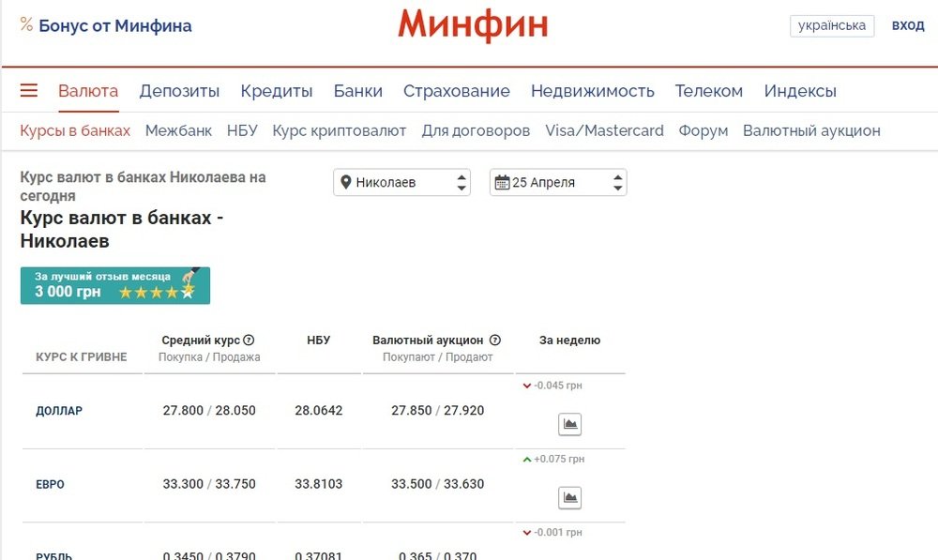Open Visa/Mastercard submenu item
This screenshot has height=560, width=938.
click(x=604, y=130)
